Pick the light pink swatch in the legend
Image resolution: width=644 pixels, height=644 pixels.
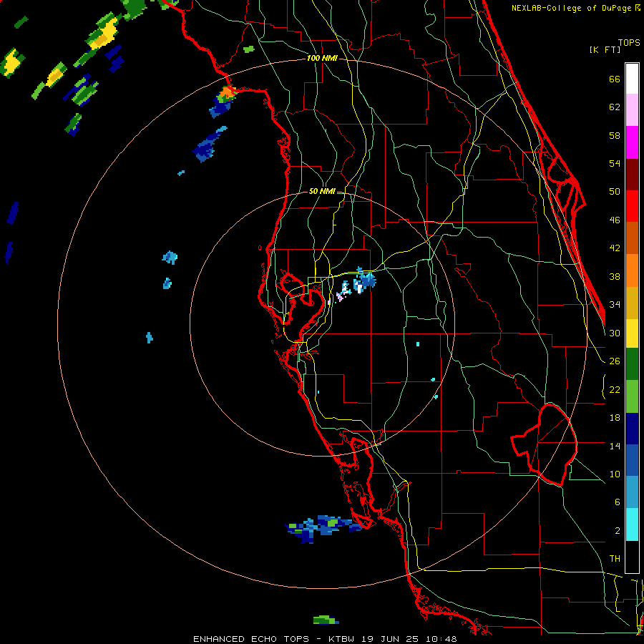632,110
